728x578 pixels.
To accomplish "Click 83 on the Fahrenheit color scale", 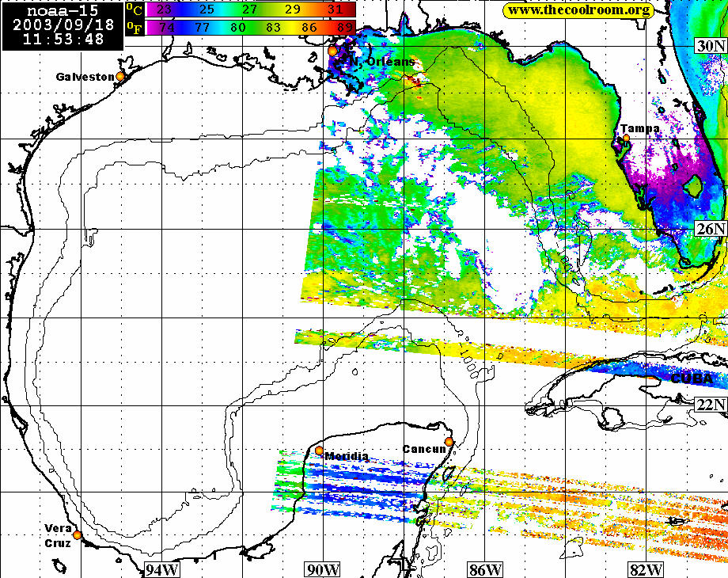I will (x=274, y=28).
